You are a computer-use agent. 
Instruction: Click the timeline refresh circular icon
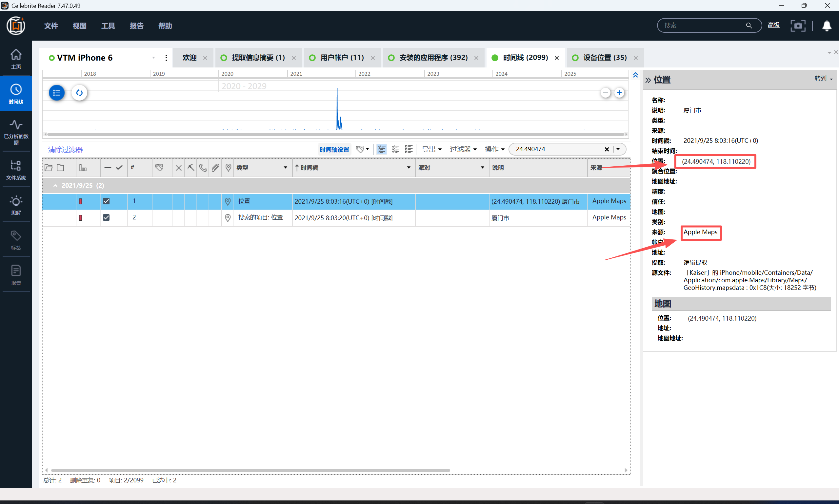pyautogui.click(x=80, y=93)
